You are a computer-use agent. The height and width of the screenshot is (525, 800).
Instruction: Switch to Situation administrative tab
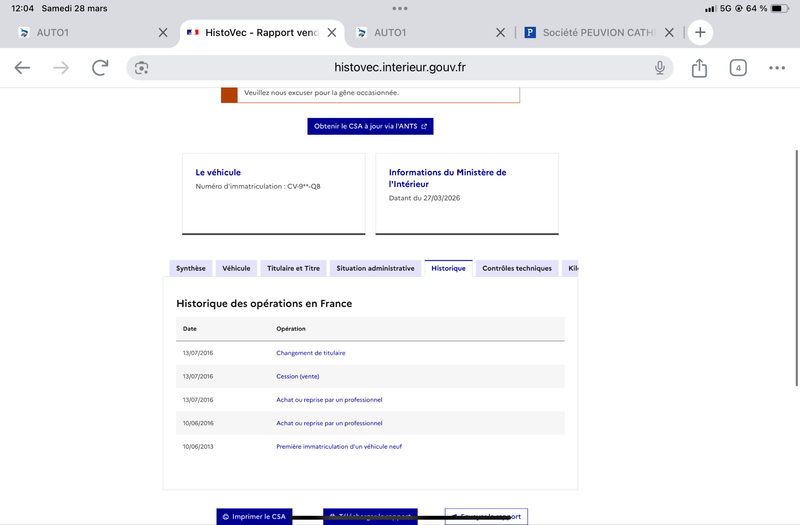(375, 268)
